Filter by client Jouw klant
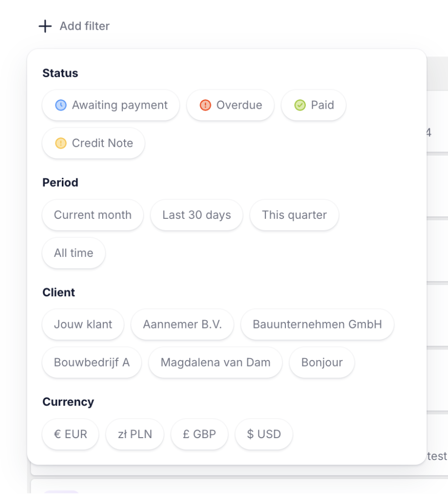 [x=83, y=324]
